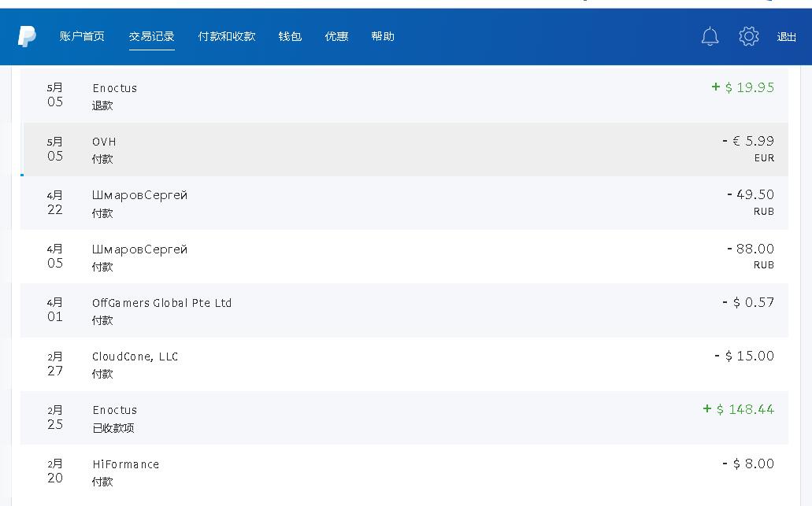The height and width of the screenshot is (506, 812).
Task: Switch to the 优惠 tab
Action: tap(336, 36)
